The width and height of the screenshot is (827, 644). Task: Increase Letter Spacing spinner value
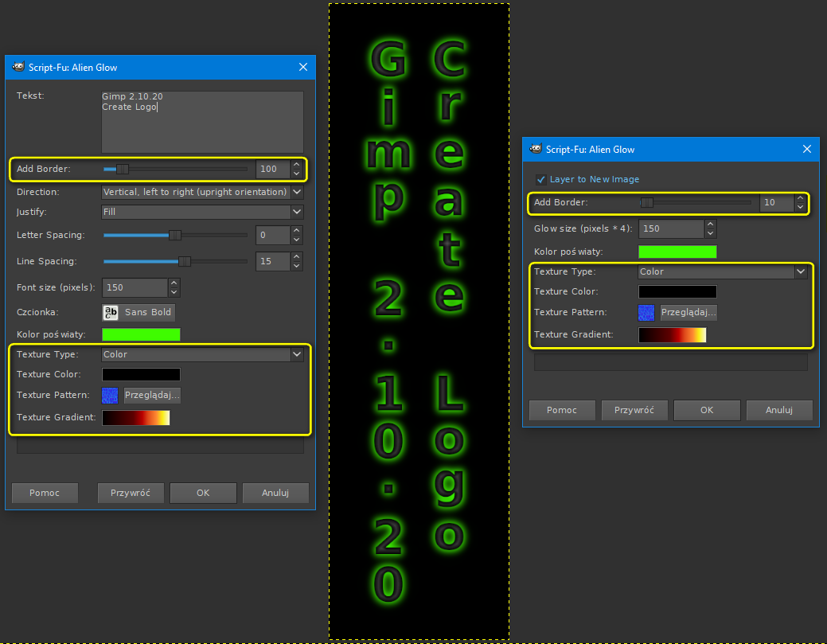[296, 231]
